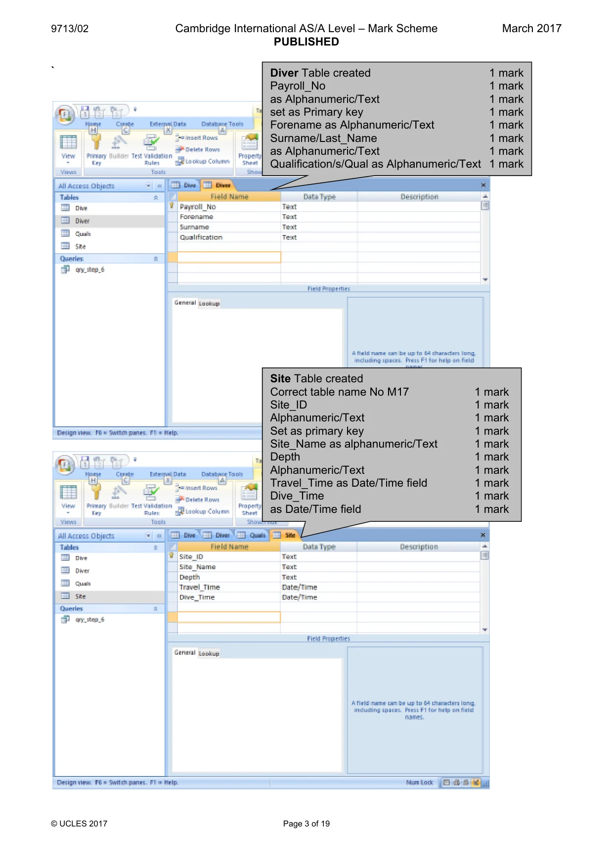613x868 pixels.
Task: Open Create ribbon tab in Diver table window
Action: tap(125, 124)
